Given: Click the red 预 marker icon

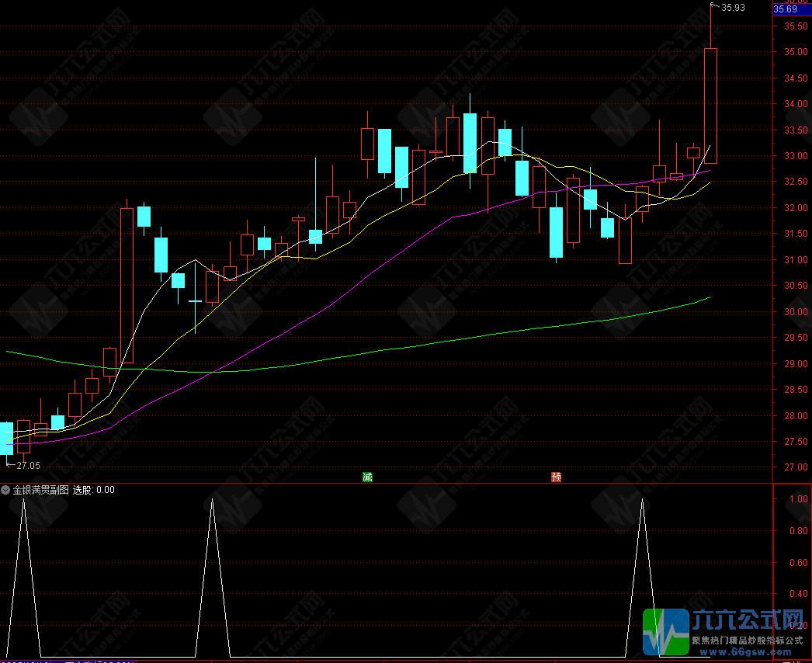Looking at the screenshot, I should click(556, 477).
